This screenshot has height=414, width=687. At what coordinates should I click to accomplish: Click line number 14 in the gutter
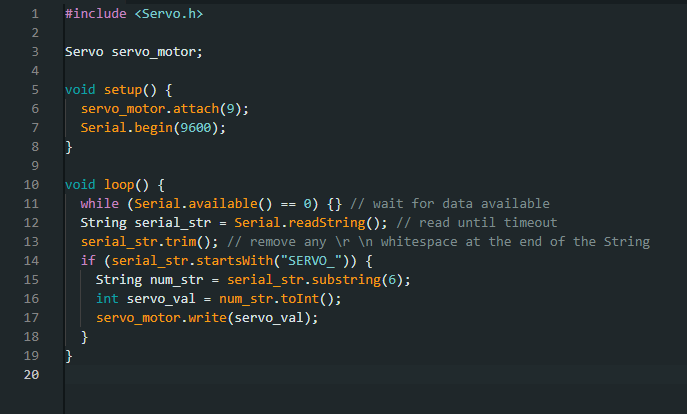coord(31,261)
